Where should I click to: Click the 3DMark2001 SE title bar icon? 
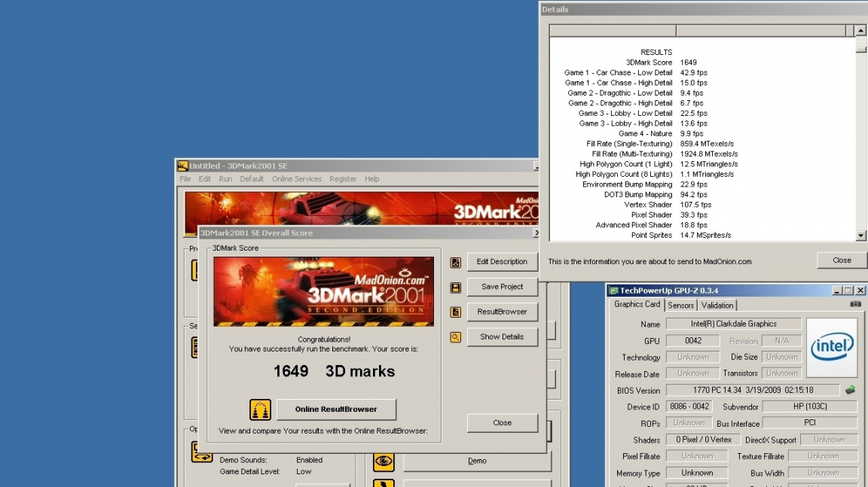click(182, 166)
